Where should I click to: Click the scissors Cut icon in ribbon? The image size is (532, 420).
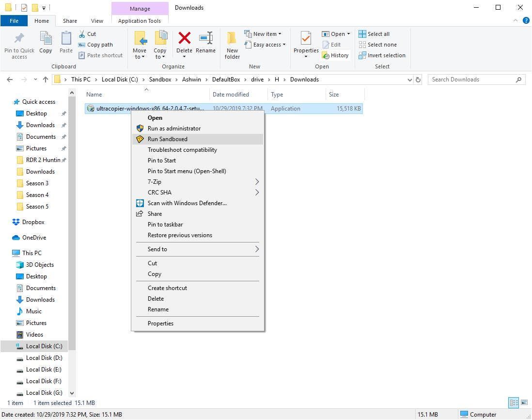pyautogui.click(x=82, y=34)
